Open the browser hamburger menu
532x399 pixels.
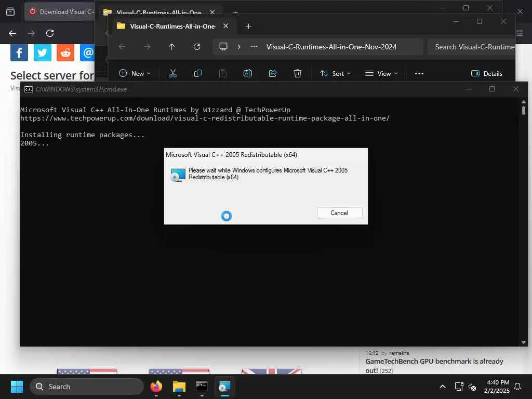[520, 33]
